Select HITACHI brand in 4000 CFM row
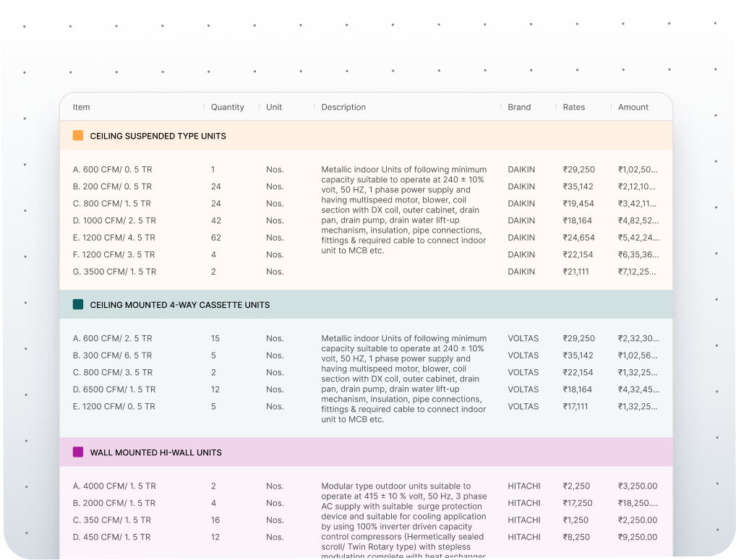The width and height of the screenshot is (736, 560). point(523,486)
